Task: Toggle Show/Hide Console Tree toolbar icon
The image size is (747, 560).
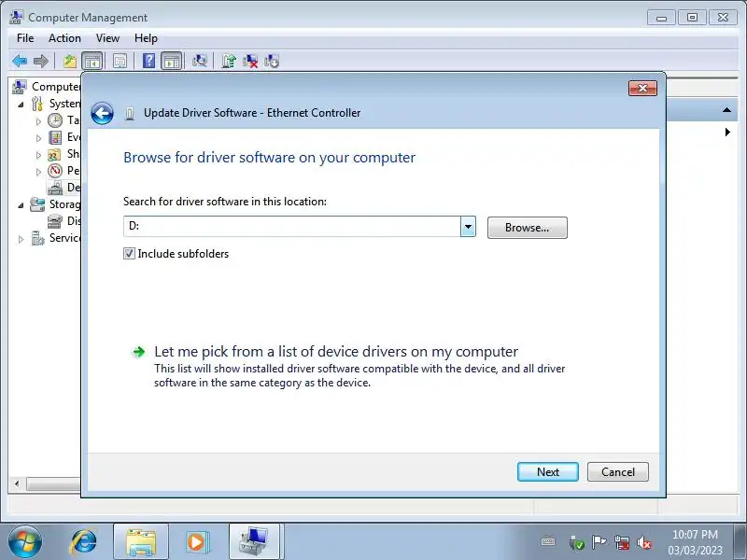Action: click(x=92, y=61)
